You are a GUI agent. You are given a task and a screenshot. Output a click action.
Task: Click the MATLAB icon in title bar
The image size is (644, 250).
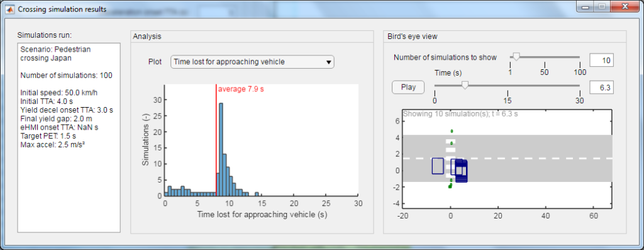(x=10, y=9)
